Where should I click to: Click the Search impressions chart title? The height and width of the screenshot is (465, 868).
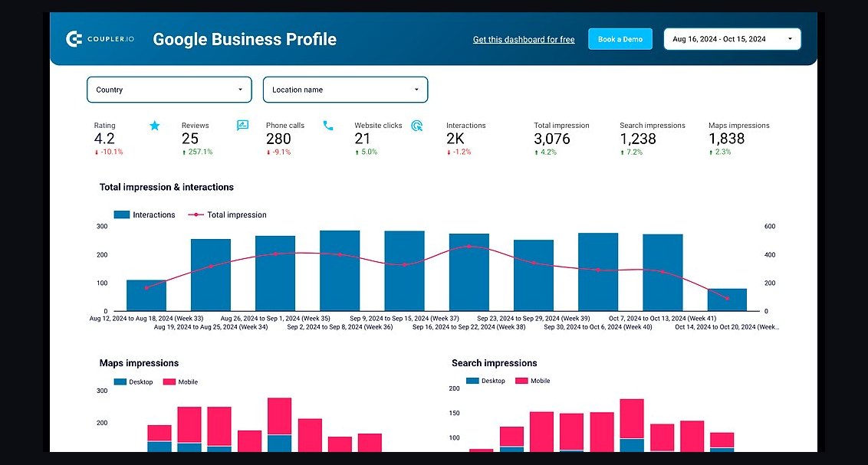tap(495, 363)
